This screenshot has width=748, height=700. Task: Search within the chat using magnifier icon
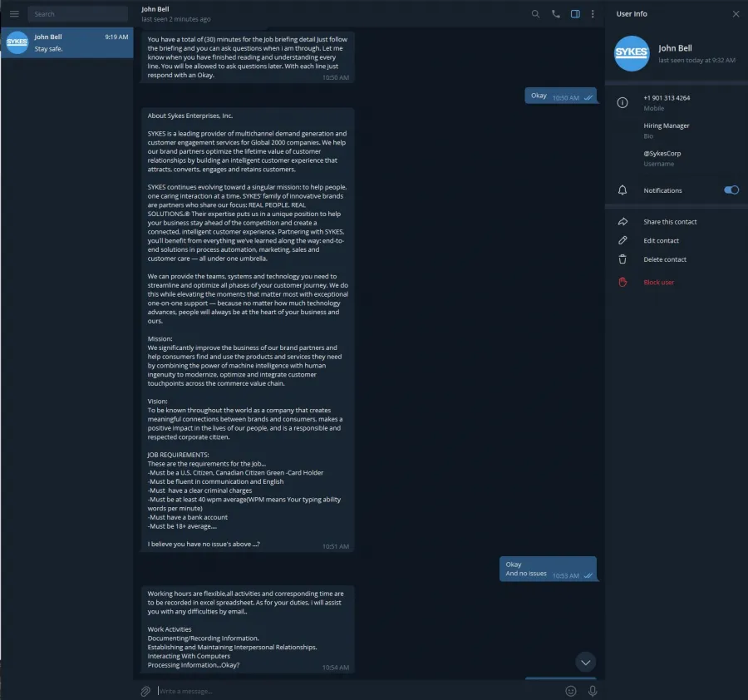click(x=535, y=14)
